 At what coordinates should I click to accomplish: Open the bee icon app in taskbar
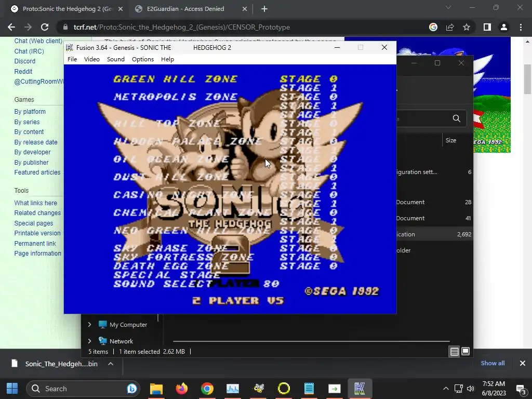259,389
